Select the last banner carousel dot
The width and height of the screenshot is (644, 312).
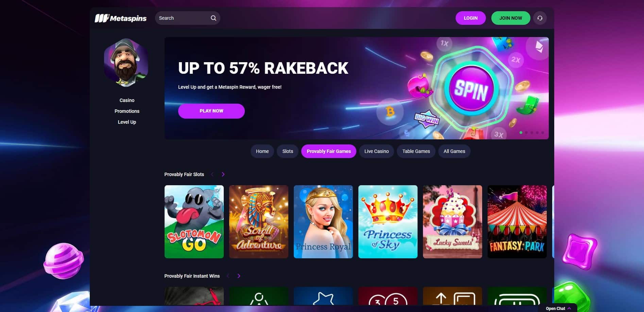click(543, 133)
